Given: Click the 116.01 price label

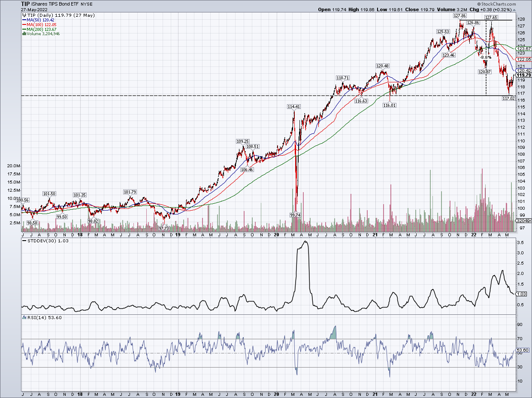Looking at the screenshot, I should pyautogui.click(x=390, y=105).
